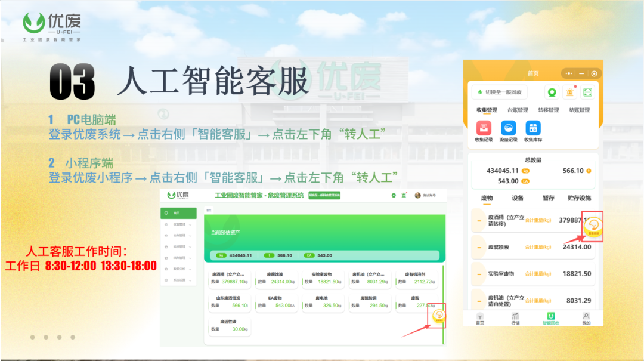Collapse the 废机油 row minus icon

[479, 301]
